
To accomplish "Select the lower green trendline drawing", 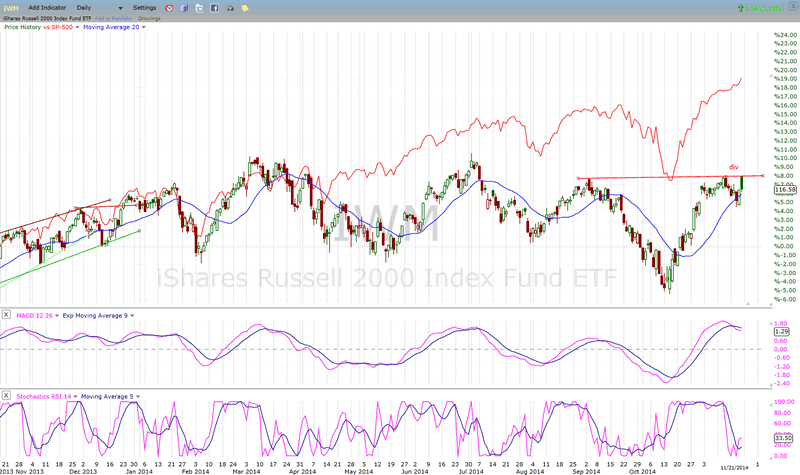I will coord(69,257).
